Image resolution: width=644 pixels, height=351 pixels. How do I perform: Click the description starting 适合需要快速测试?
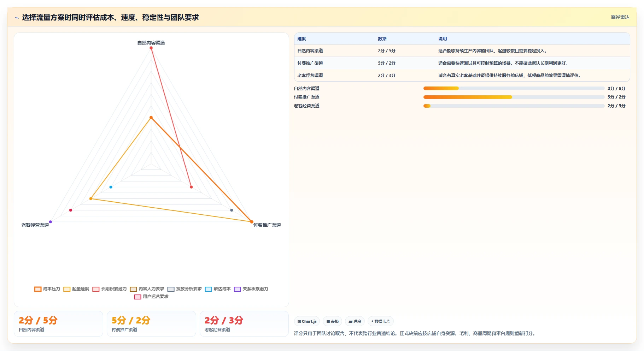pos(503,63)
